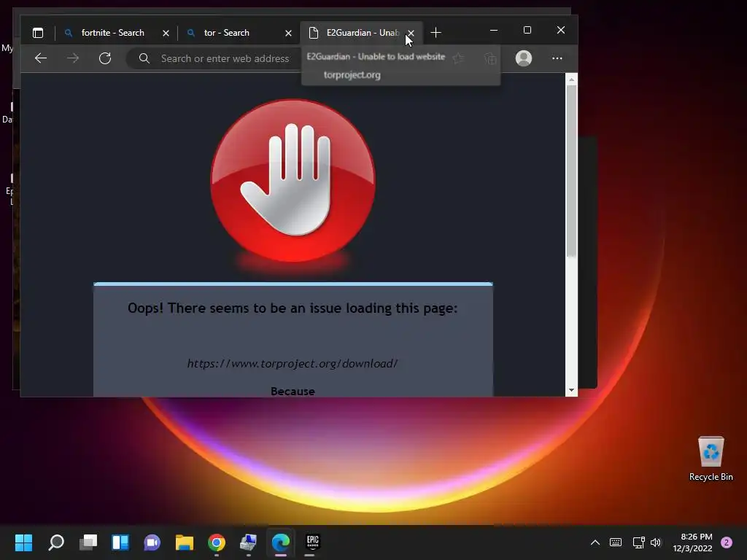Open the network status tray icon

[638, 542]
